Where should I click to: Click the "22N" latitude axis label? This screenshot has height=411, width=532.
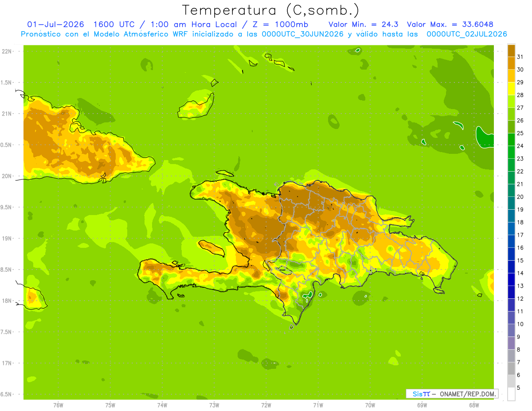pyautogui.click(x=6, y=51)
